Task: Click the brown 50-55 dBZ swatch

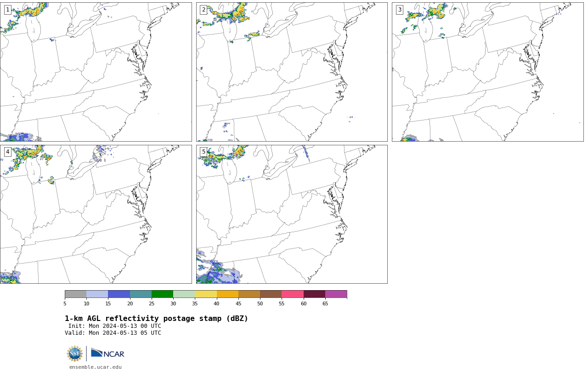Action: click(271, 294)
